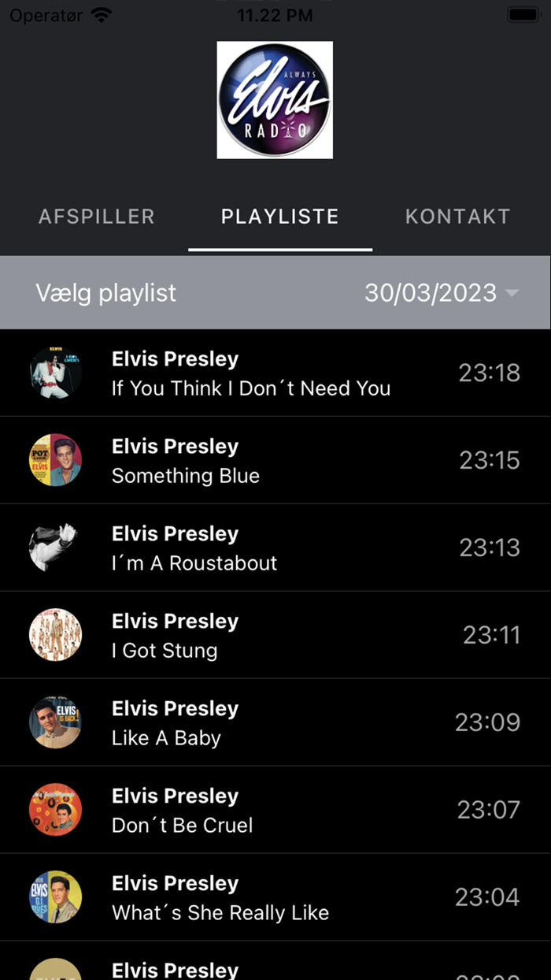Select the PLAYLISTE tab

(280, 216)
